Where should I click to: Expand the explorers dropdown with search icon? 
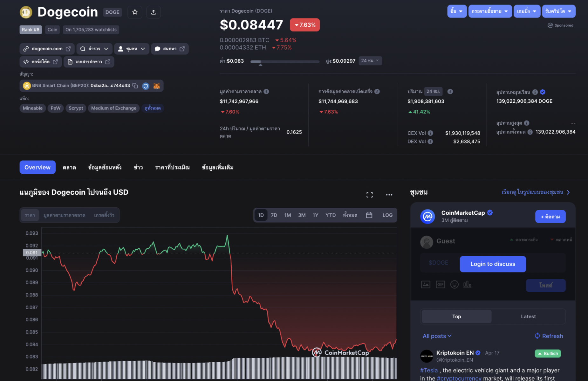pyautogui.click(x=94, y=49)
